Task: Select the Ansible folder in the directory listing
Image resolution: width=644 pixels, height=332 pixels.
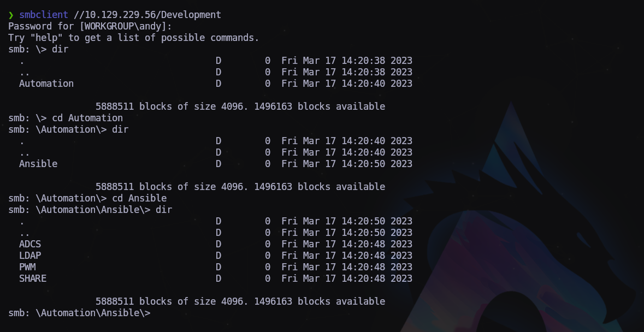Action: [x=38, y=164]
